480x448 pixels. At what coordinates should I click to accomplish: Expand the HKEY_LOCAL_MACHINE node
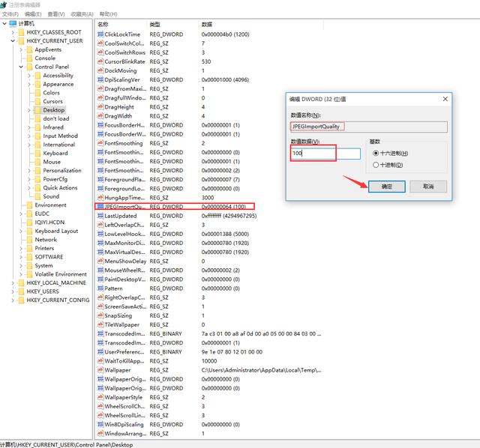click(x=13, y=283)
